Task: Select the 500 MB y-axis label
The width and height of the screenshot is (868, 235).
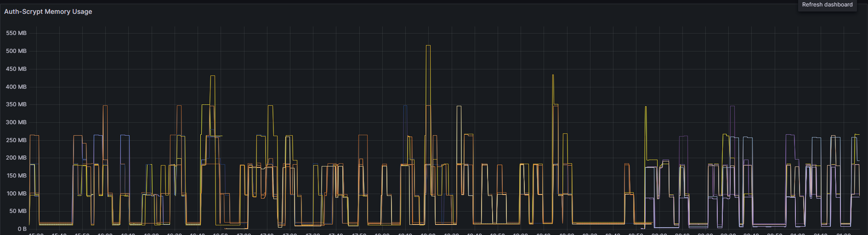Action: 16,51
